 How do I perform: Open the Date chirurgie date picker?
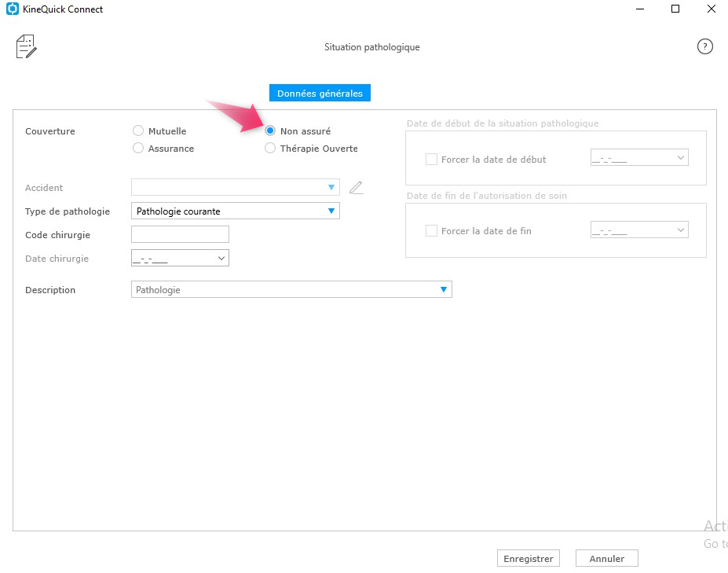[221, 259]
